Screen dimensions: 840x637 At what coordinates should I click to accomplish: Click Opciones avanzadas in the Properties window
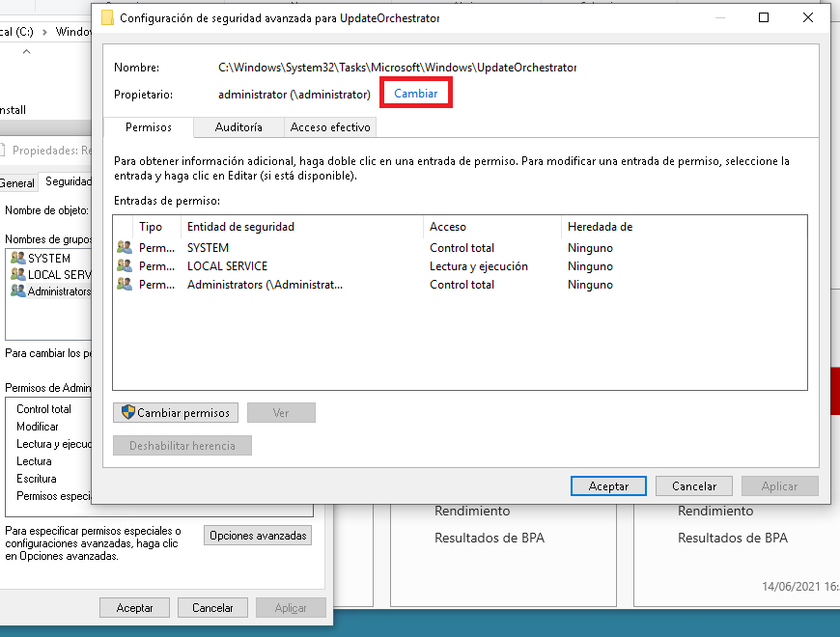(x=258, y=536)
